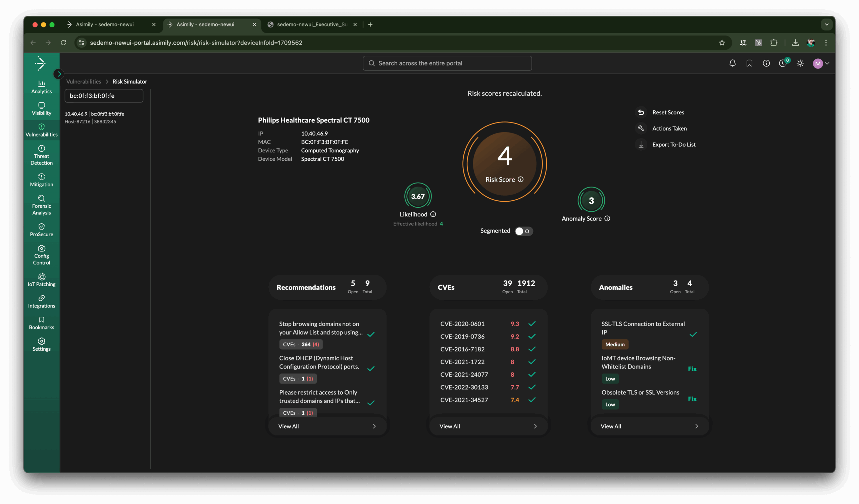859x504 pixels.
Task: Open the user avatar M dropdown
Action: click(821, 63)
